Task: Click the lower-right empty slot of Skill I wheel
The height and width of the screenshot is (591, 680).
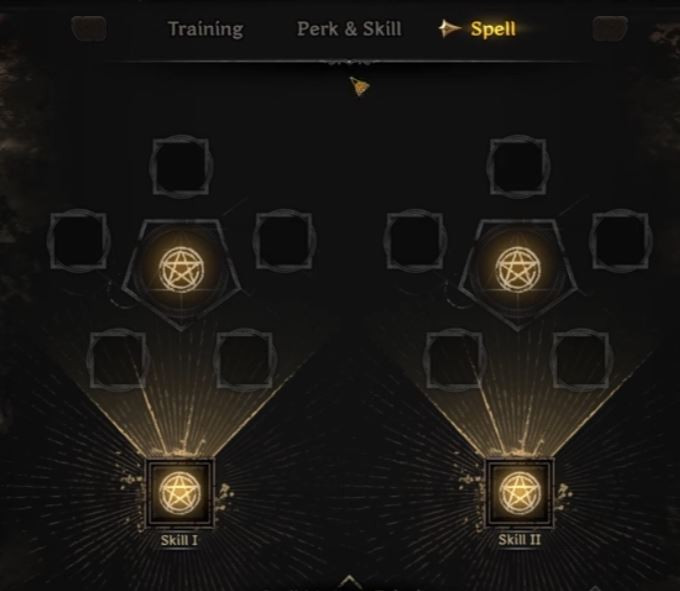Action: tap(245, 360)
